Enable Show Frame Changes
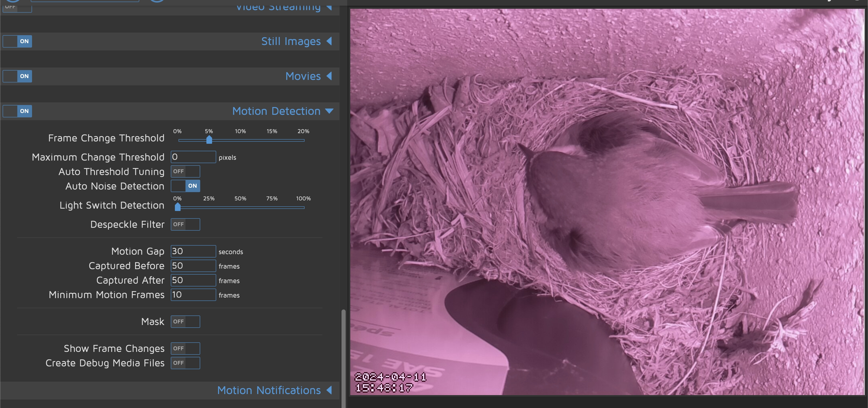Image resolution: width=868 pixels, height=408 pixels. pyautogui.click(x=185, y=348)
